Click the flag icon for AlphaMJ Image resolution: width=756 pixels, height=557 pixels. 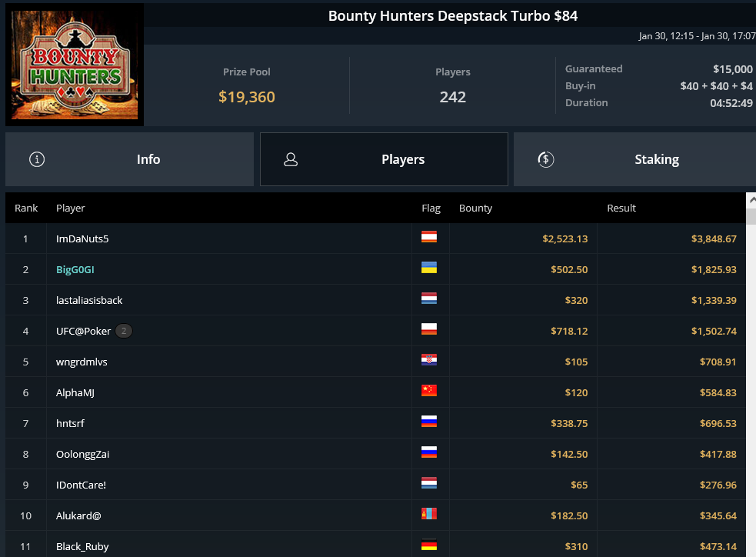(429, 392)
